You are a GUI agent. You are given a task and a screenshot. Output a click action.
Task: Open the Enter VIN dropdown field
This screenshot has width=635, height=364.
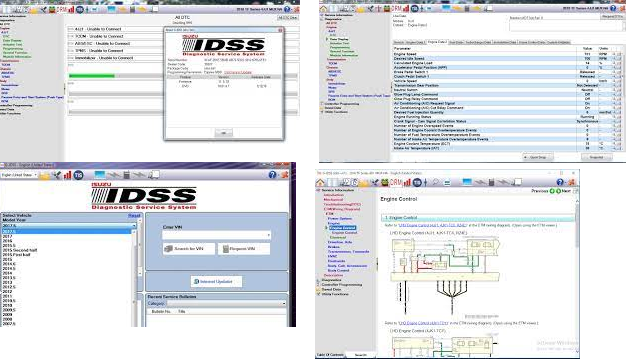click(x=268, y=235)
